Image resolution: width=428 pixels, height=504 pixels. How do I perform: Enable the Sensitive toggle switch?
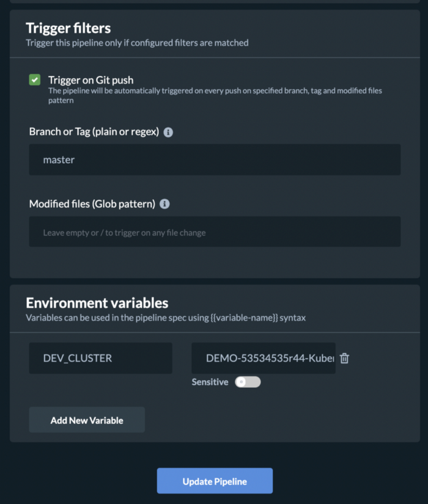tap(248, 382)
